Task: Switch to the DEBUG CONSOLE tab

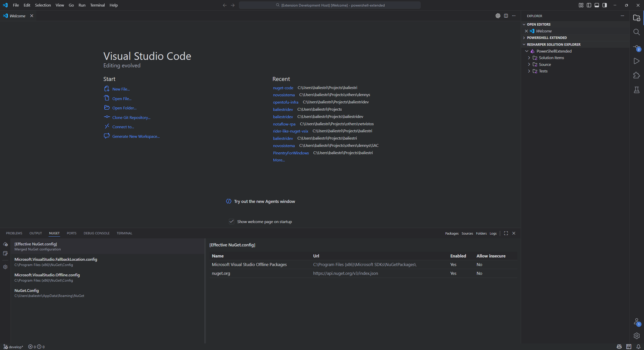Action: [x=97, y=233]
